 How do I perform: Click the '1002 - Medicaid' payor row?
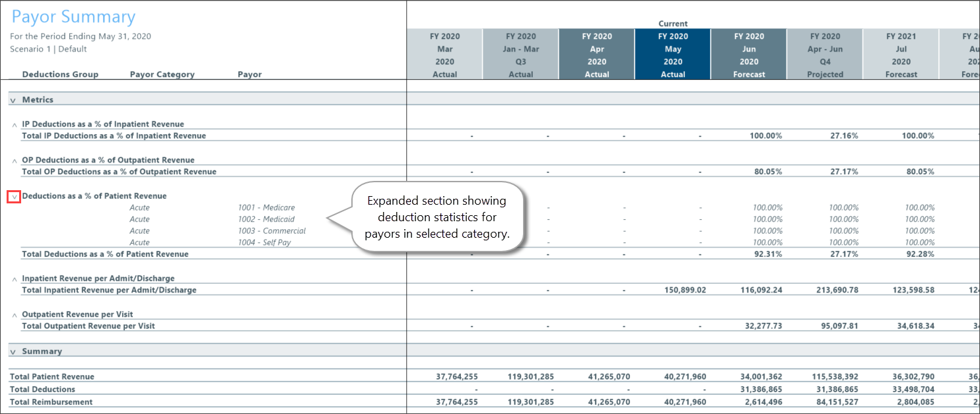pyautogui.click(x=266, y=219)
